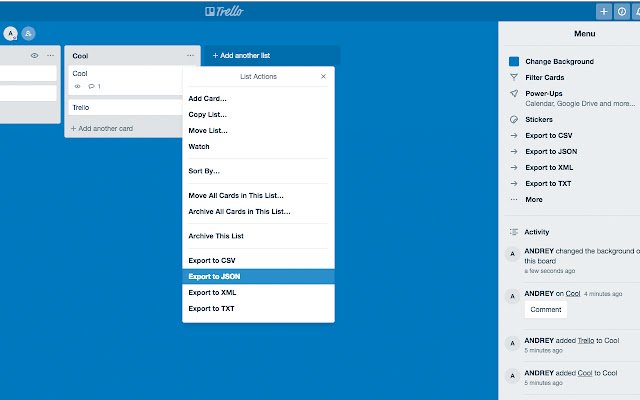The width and height of the screenshot is (640, 400).
Task: Click ANDREY avatar beside Comment activity
Action: pos(513,296)
